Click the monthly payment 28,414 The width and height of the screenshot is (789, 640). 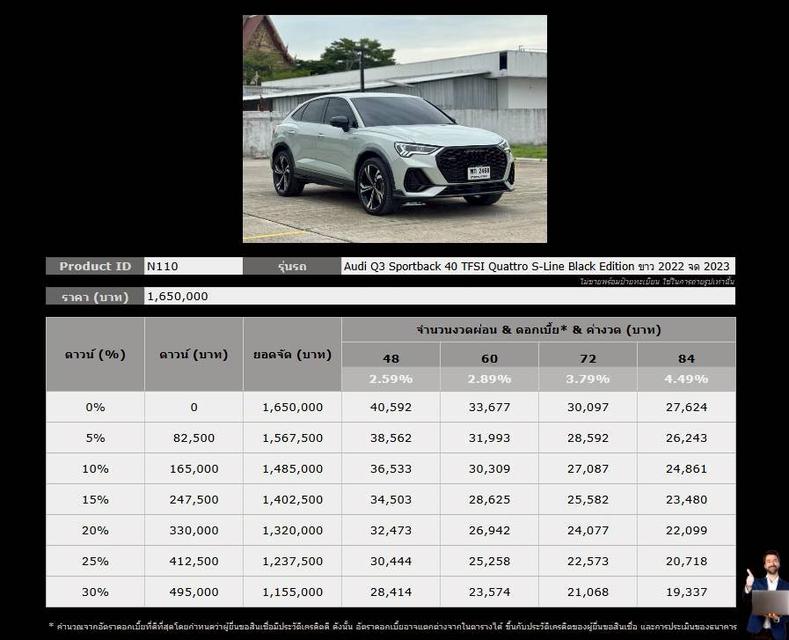(391, 592)
